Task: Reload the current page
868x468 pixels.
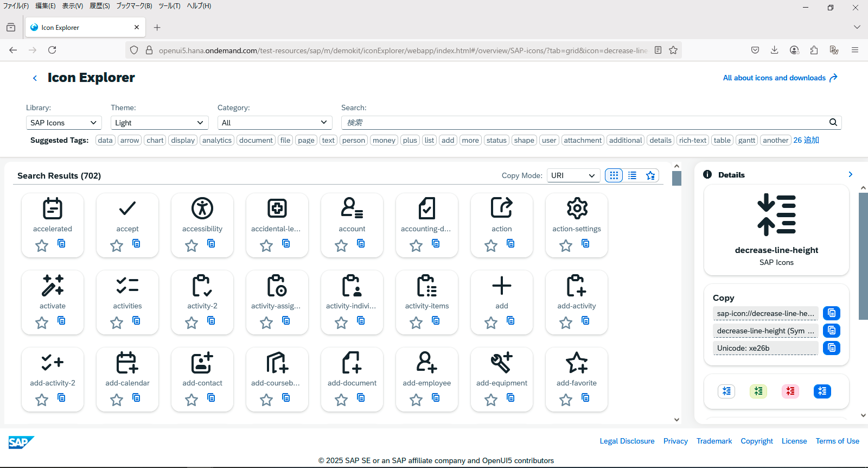Action: 52,50
